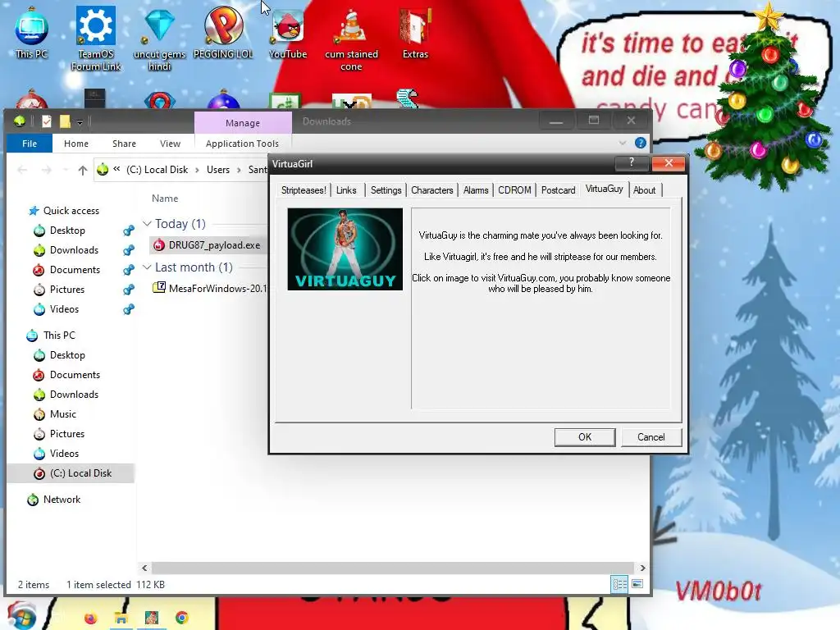Open the CDROM tab

[x=514, y=190]
